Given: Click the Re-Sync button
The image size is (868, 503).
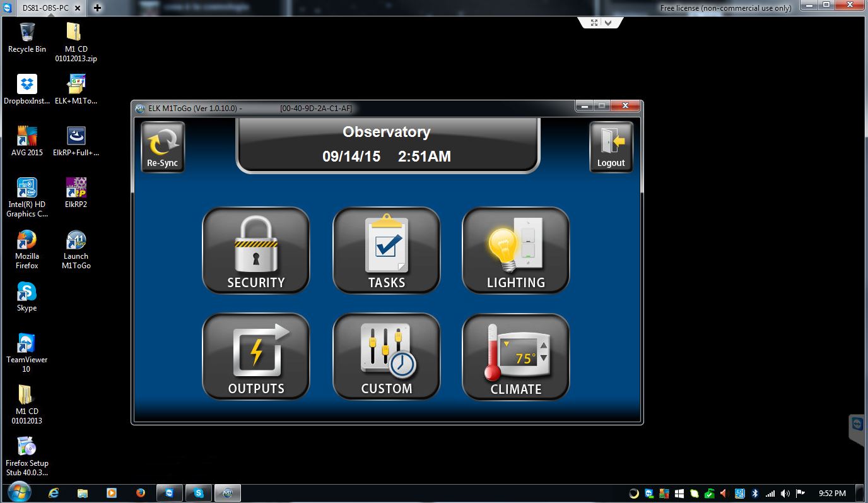Looking at the screenshot, I should click(163, 147).
